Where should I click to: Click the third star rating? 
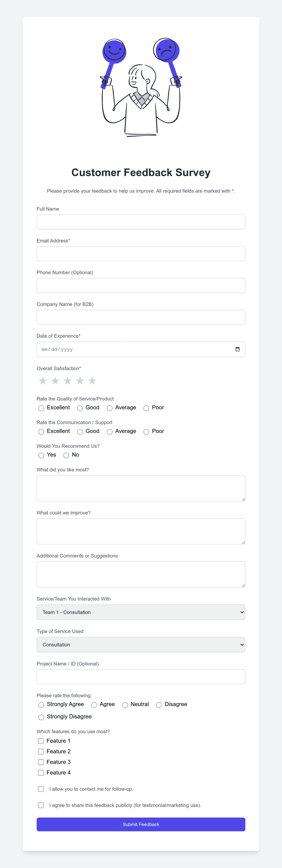click(68, 381)
